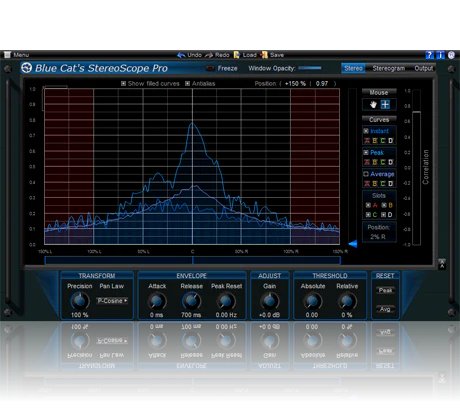
Task: Click the Save label
Action: (277, 55)
